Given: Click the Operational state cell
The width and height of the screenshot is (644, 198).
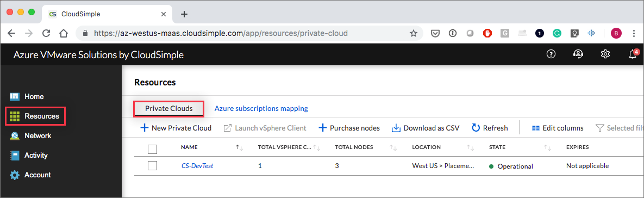Looking at the screenshot, I should (x=511, y=166).
